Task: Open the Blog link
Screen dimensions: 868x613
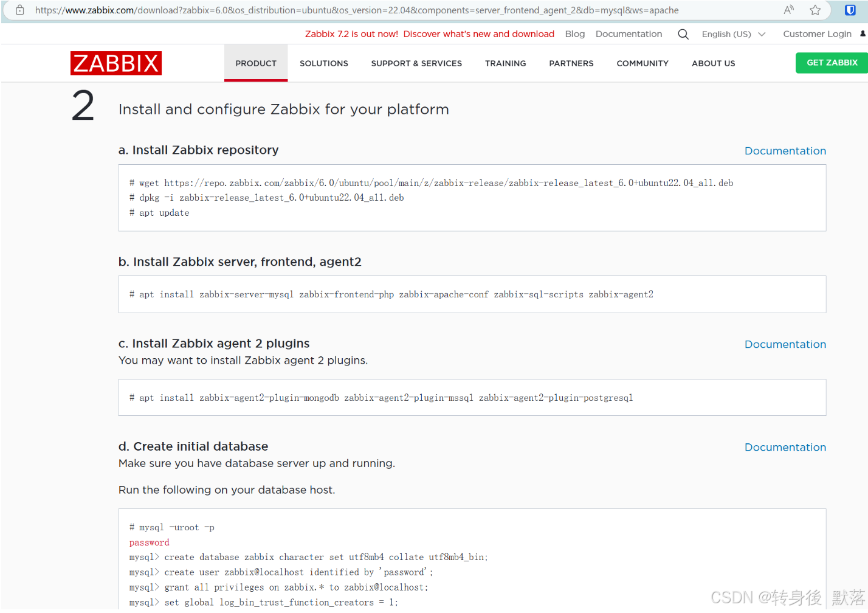Action: tap(575, 34)
